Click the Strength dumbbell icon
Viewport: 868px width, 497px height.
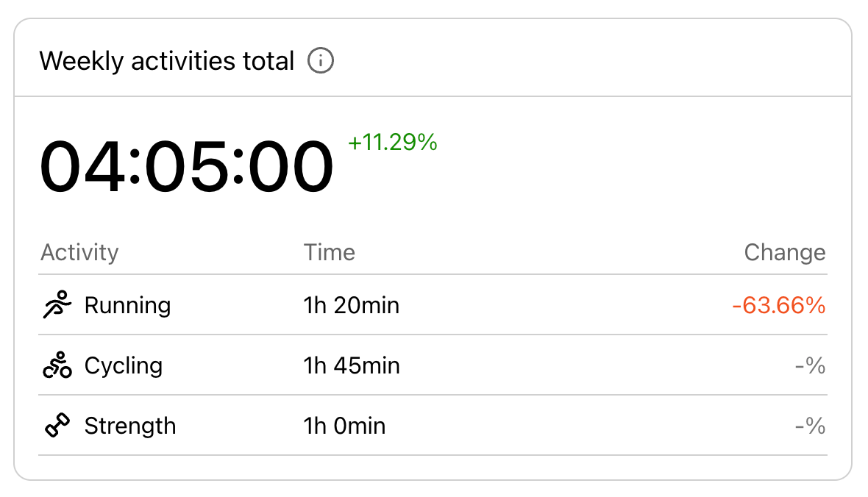tap(57, 426)
